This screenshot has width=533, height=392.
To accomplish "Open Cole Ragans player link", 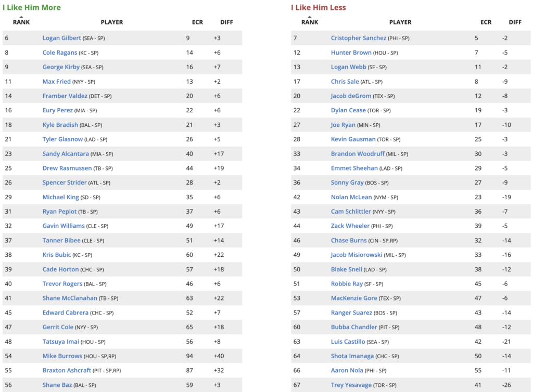I will [x=60, y=53].
